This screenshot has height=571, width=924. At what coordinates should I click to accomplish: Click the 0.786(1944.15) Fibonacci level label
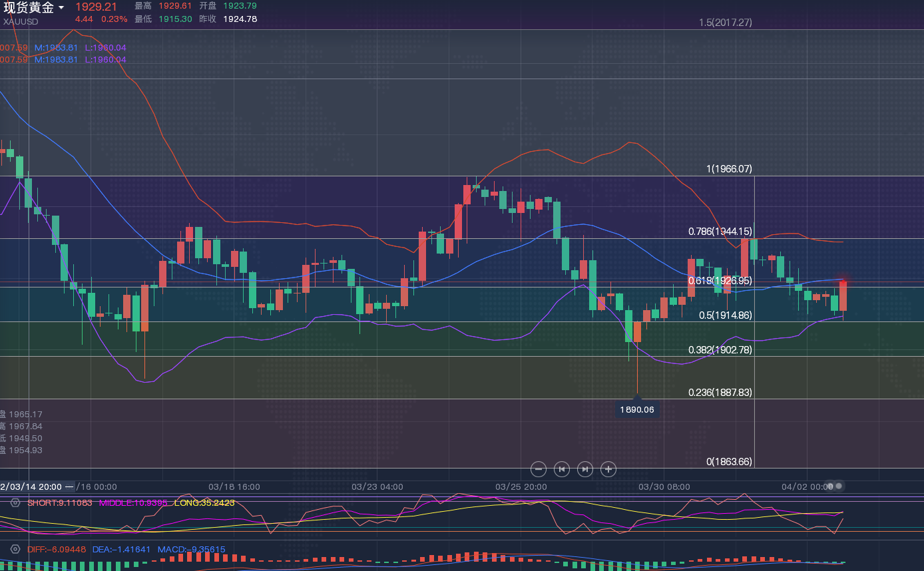[x=720, y=232]
